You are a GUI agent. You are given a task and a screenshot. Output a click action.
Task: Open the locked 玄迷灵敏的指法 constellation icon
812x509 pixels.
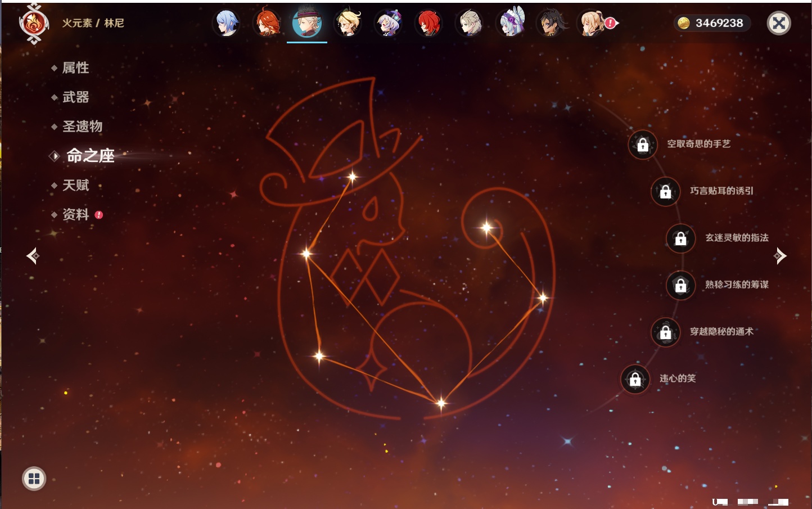pyautogui.click(x=680, y=238)
